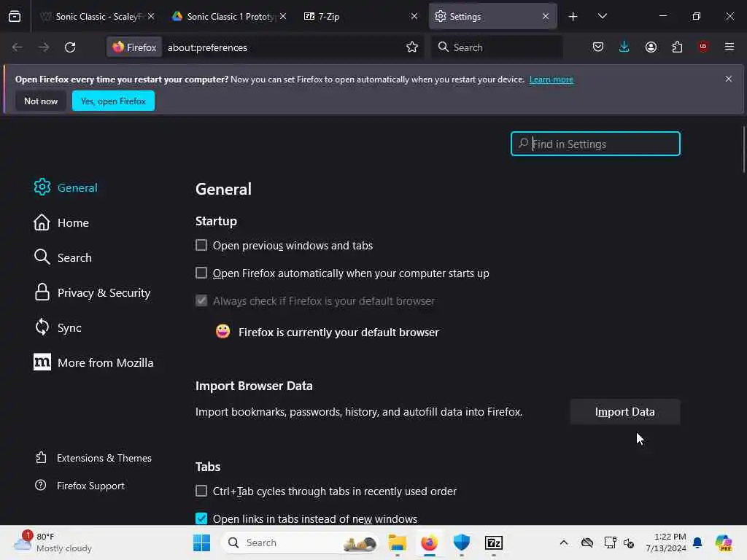Open Windows Security shield taskbar icon

point(461,542)
